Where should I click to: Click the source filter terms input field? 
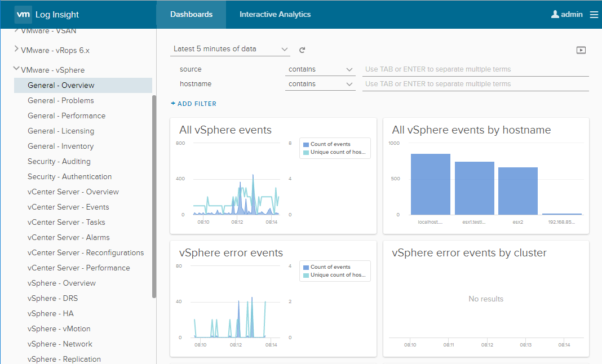coord(475,69)
